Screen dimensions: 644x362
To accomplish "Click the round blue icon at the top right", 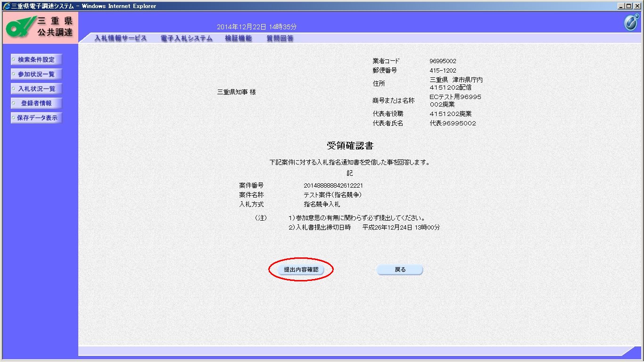I will [x=631, y=22].
